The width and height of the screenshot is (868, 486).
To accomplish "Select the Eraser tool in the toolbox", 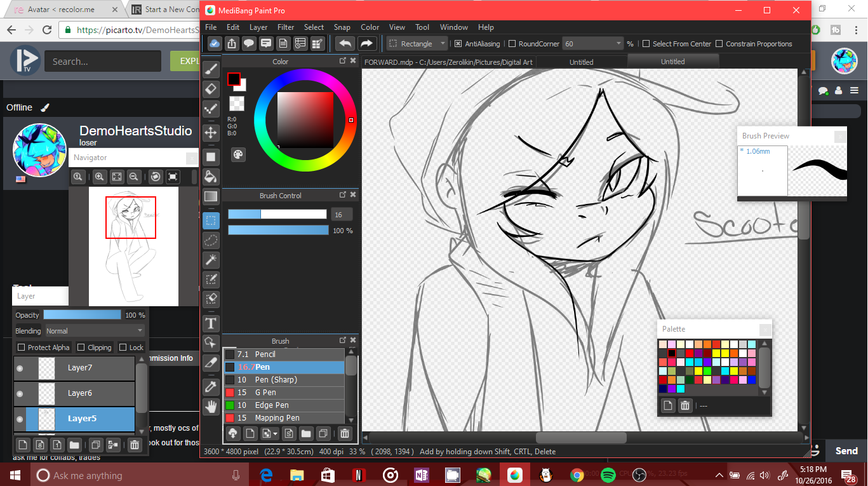I will (211, 89).
